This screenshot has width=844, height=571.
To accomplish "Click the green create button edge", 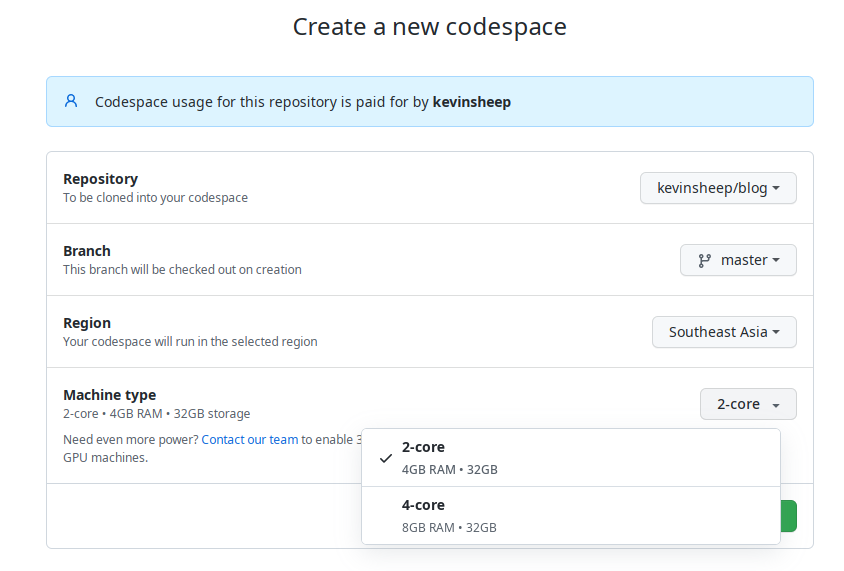I will tap(788, 516).
